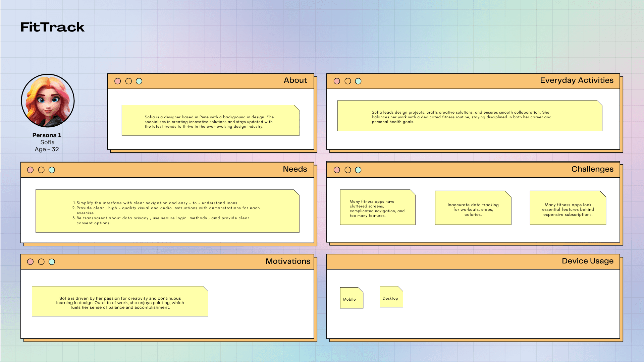Click the pink circle in About panel

[x=117, y=81]
